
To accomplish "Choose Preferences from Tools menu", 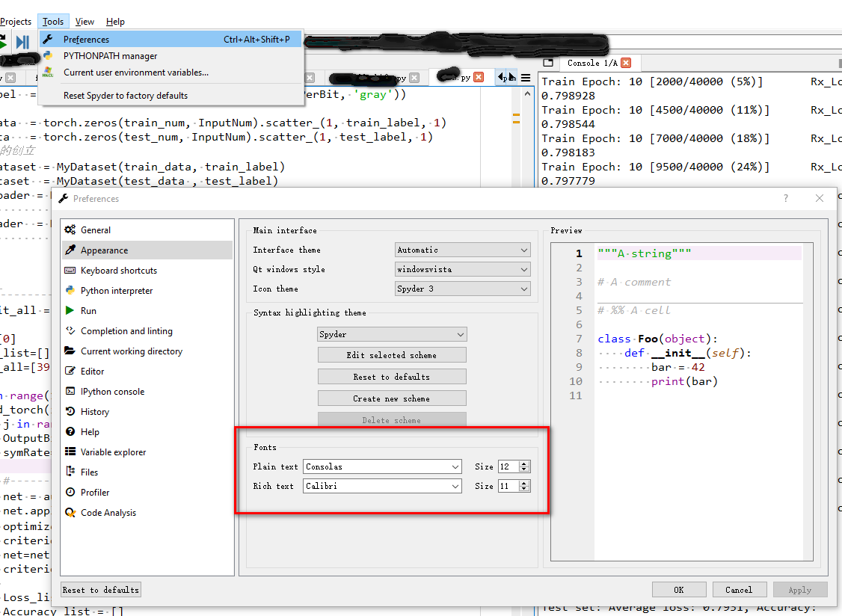I will [170, 39].
